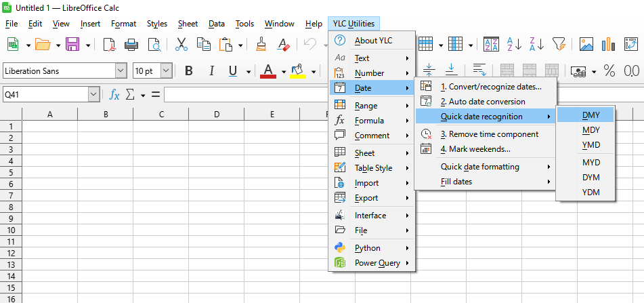
Task: Toggle Italic formatting
Action: tap(211, 71)
